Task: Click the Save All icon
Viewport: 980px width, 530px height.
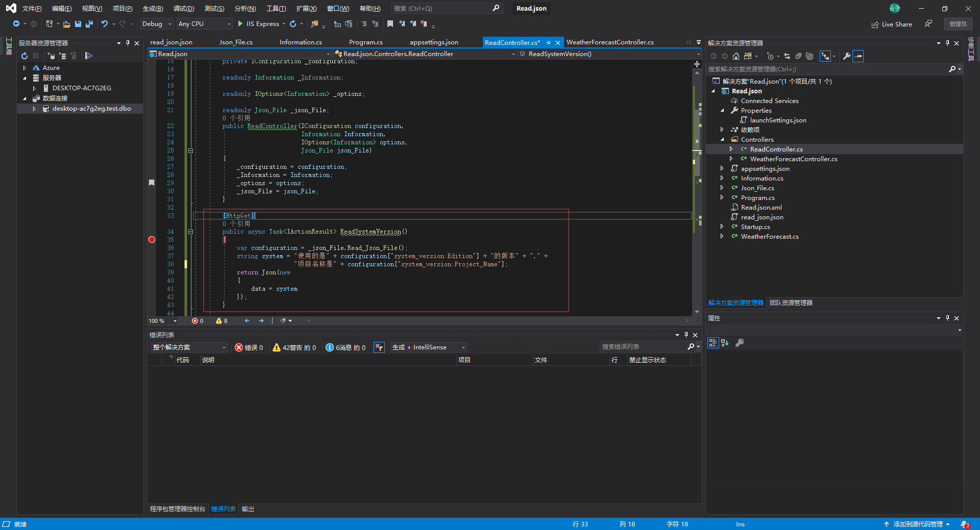Action: [x=89, y=24]
